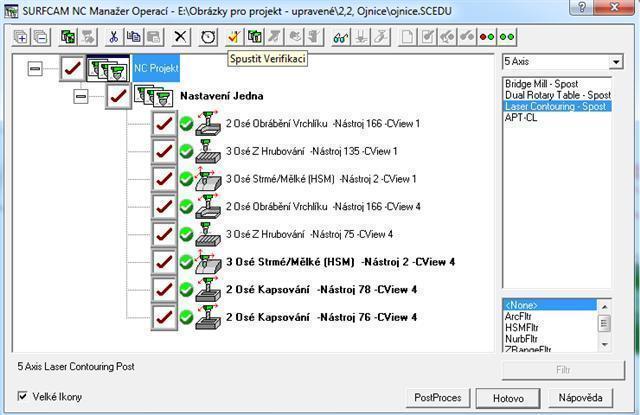640x415 pixels.
Task: Select the Nastavení Jedna label
Action: pos(222,96)
